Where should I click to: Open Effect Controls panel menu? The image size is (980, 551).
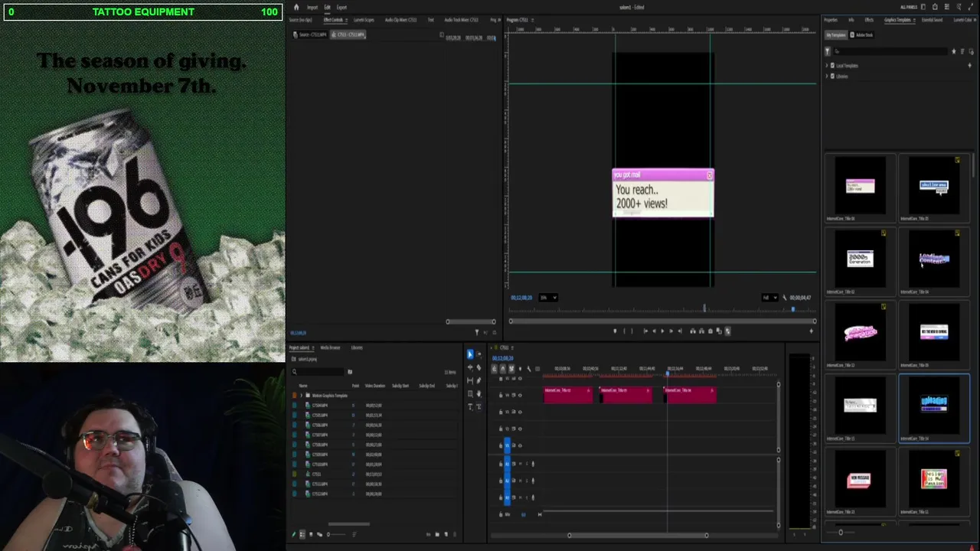pos(347,20)
